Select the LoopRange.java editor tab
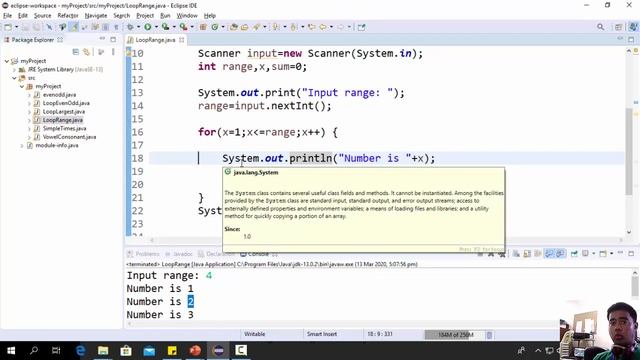The image size is (640, 360). click(x=155, y=40)
